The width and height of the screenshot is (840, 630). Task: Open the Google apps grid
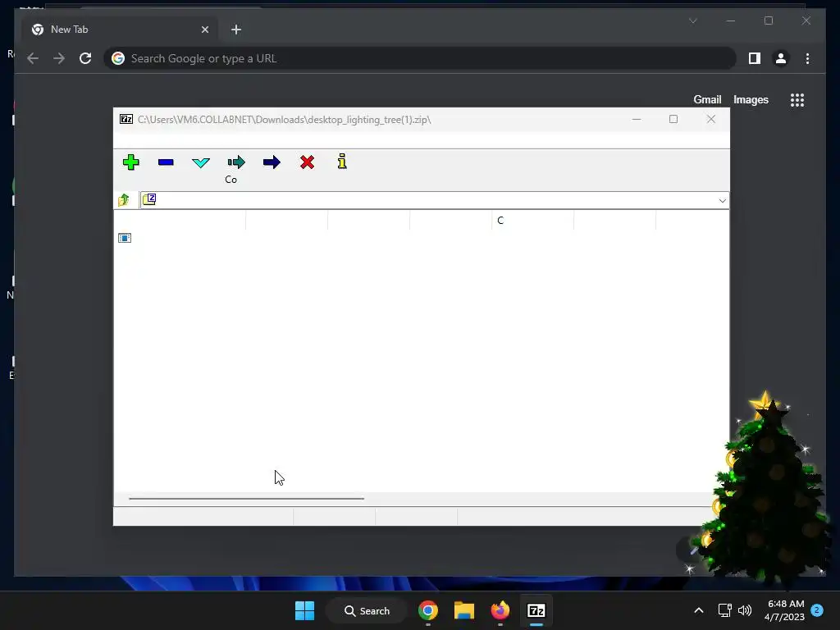pos(797,99)
